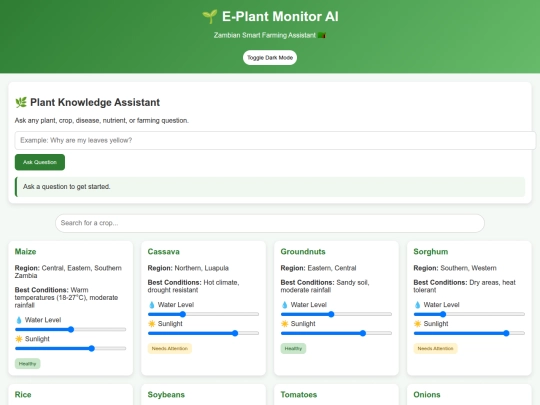540x405 pixels.
Task: Select the Onions card title
Action: tap(427, 395)
